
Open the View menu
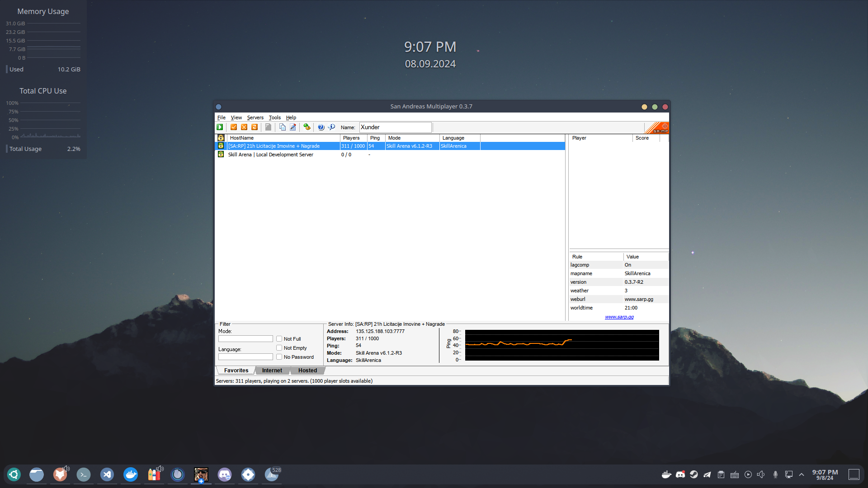coord(236,117)
